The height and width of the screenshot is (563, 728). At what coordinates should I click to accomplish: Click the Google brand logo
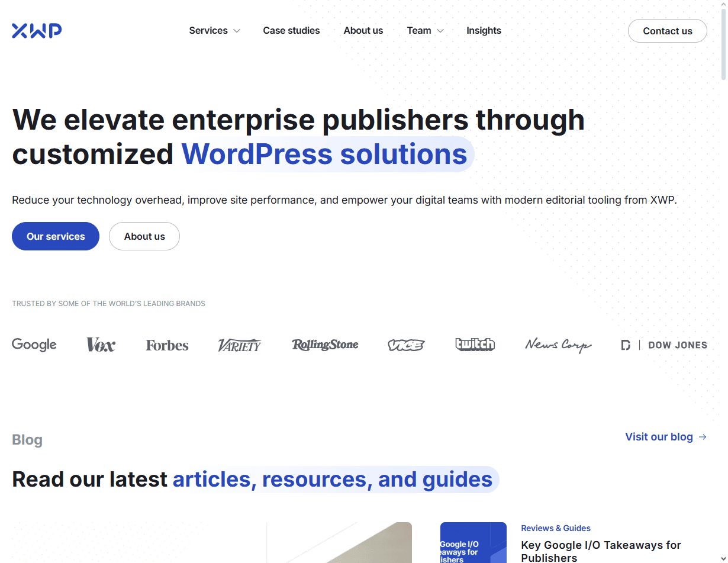tap(34, 345)
